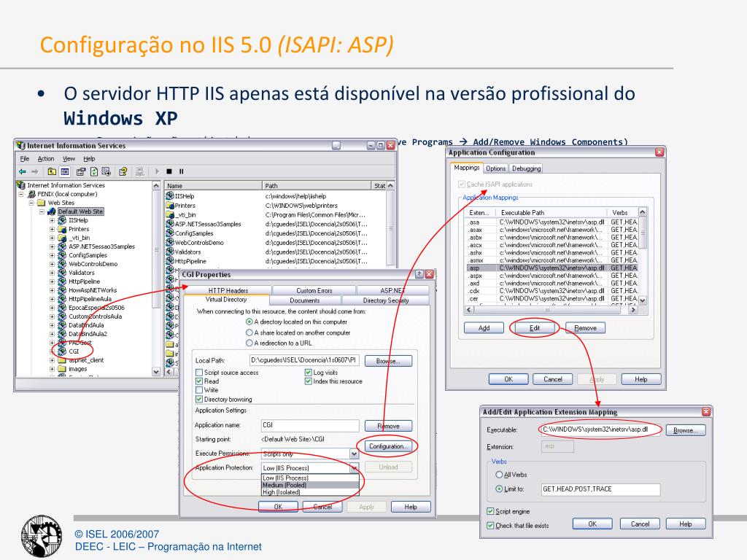Open the Properties toolbar icon in IIS

(81, 171)
